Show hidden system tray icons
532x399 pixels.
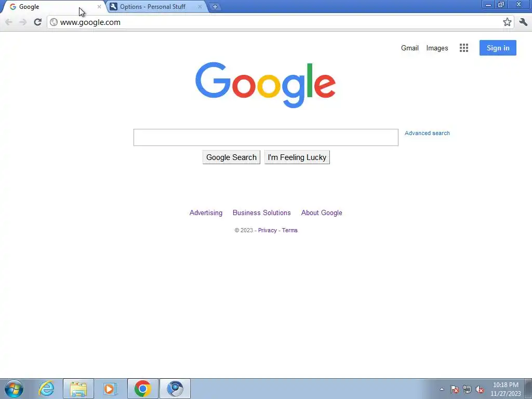442,389
